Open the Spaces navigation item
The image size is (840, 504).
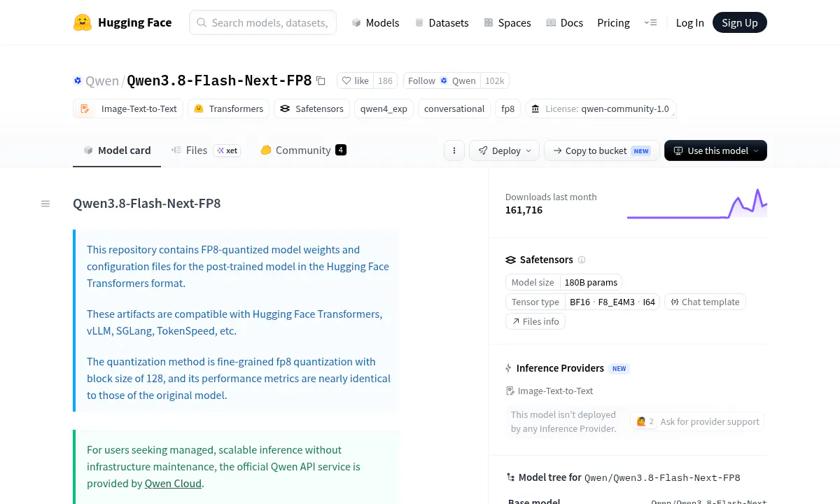coord(507,22)
